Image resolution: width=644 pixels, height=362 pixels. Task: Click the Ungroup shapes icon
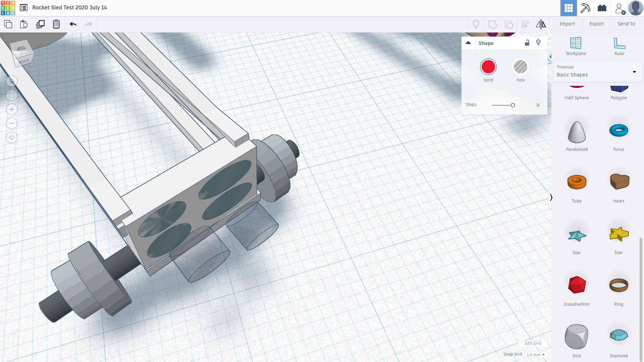[509, 24]
